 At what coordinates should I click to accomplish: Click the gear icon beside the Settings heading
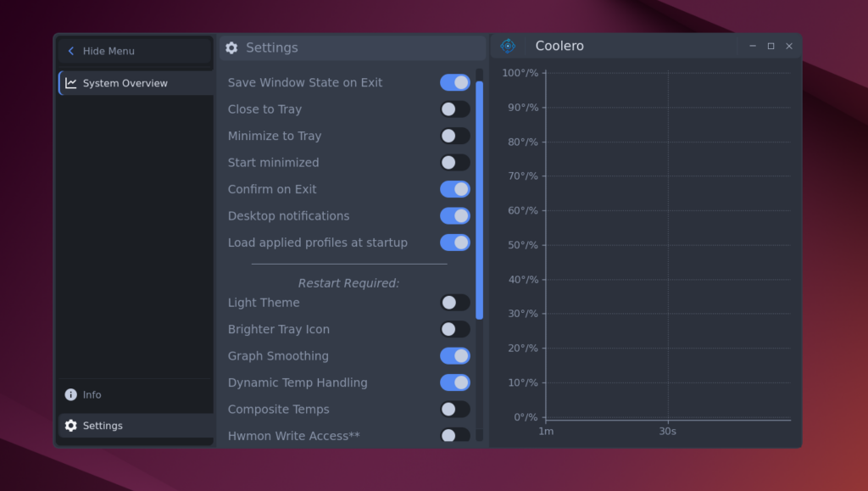[231, 48]
